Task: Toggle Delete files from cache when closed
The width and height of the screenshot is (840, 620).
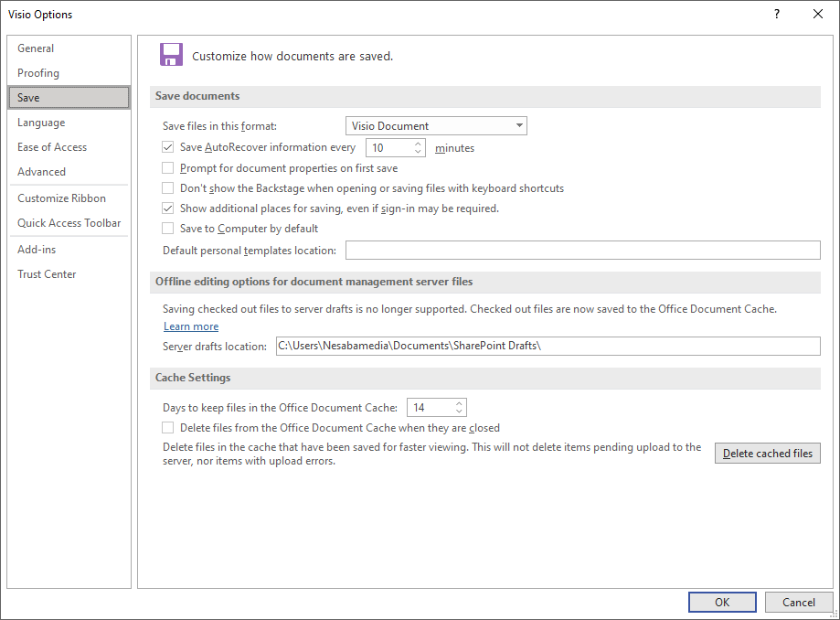Action: coord(168,428)
